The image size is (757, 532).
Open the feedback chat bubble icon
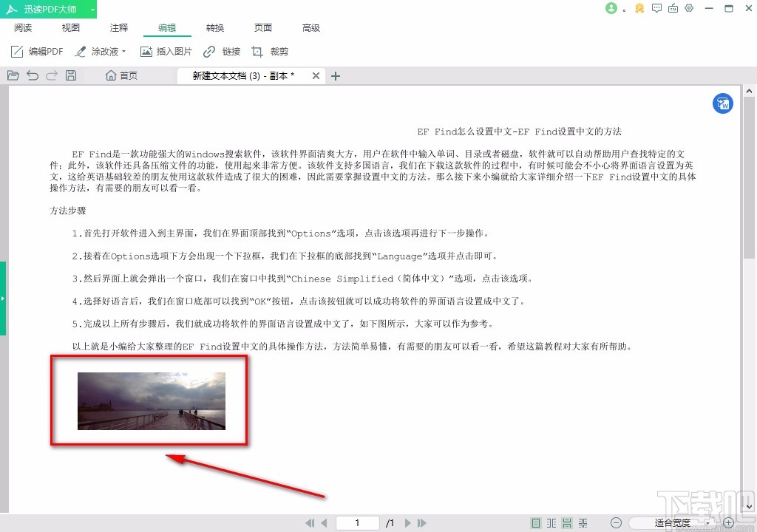(x=656, y=8)
